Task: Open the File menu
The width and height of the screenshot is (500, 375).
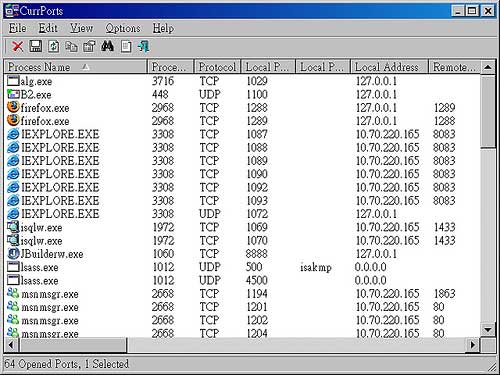Action: pos(17,28)
